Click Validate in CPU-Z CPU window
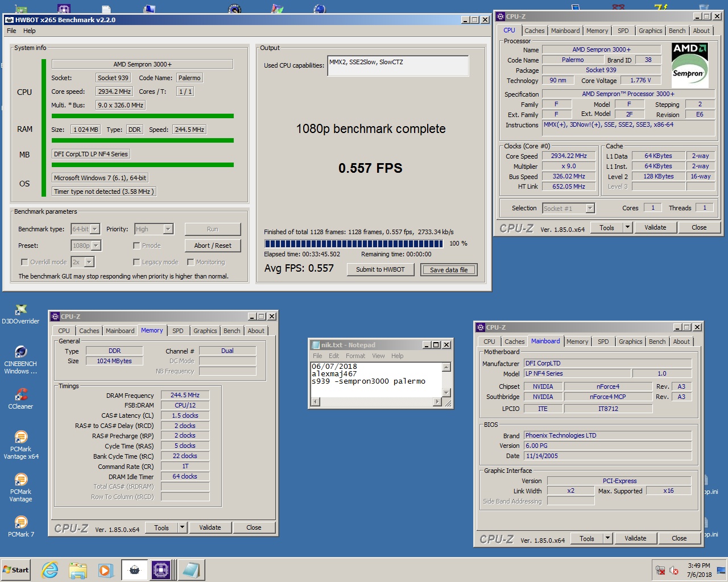This screenshot has width=728, height=582. pos(655,227)
